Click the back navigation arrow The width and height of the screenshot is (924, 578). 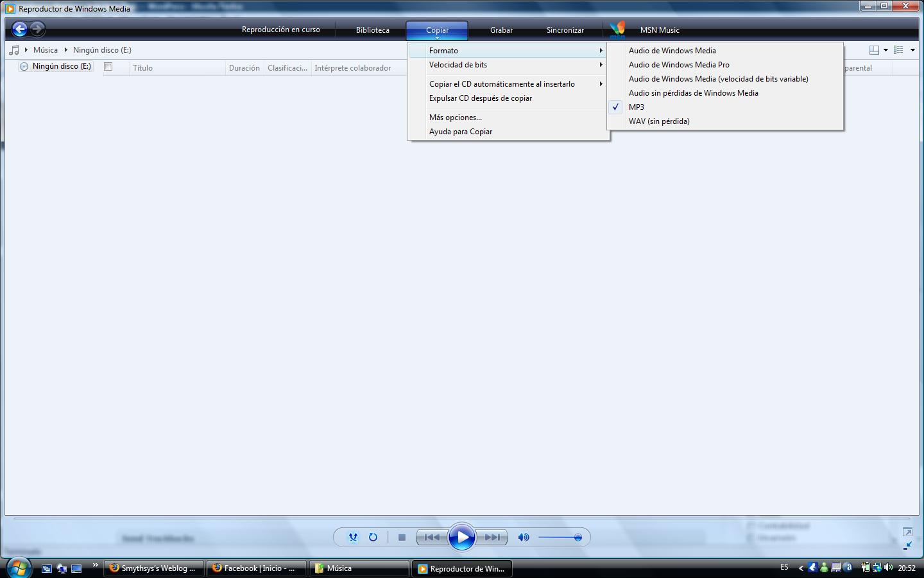point(20,29)
